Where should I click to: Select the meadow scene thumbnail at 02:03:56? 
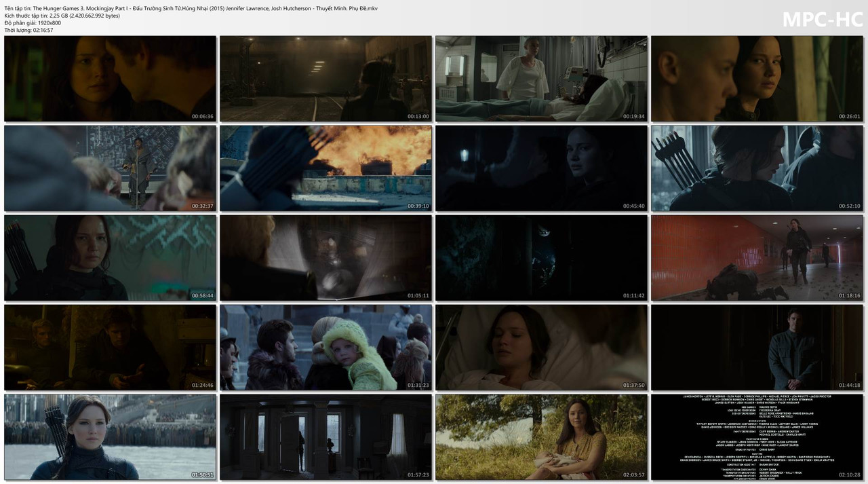(x=541, y=437)
